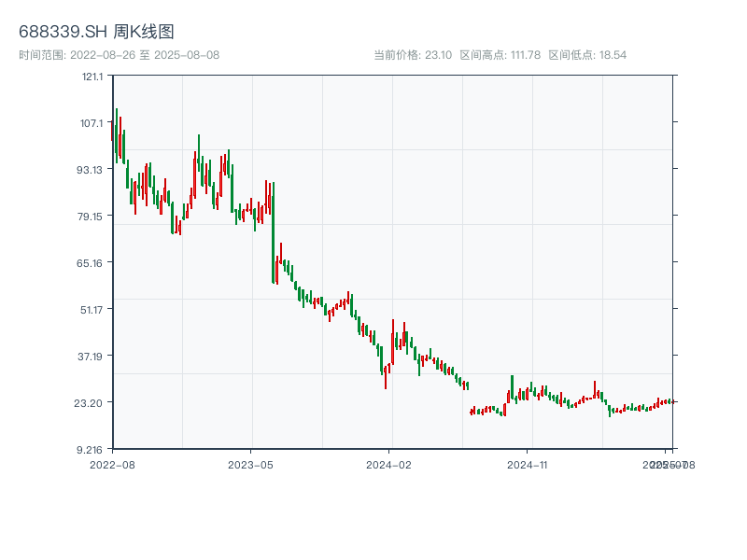Click the 107.1 y-axis tick label
This screenshot has width=747, height=560.
click(x=92, y=122)
